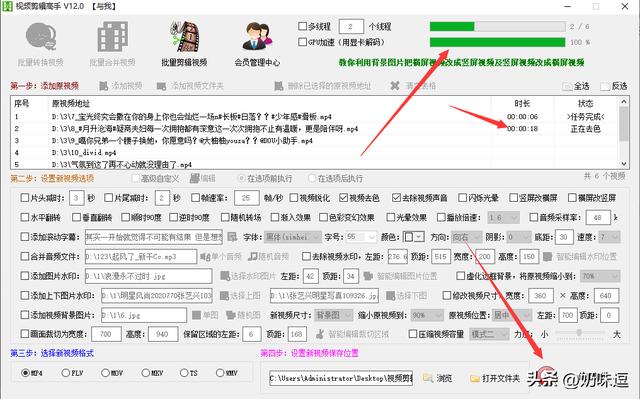Screen dimensions: 640x399
Task: Enable GPU加速 checkbox
Action: 302,42
